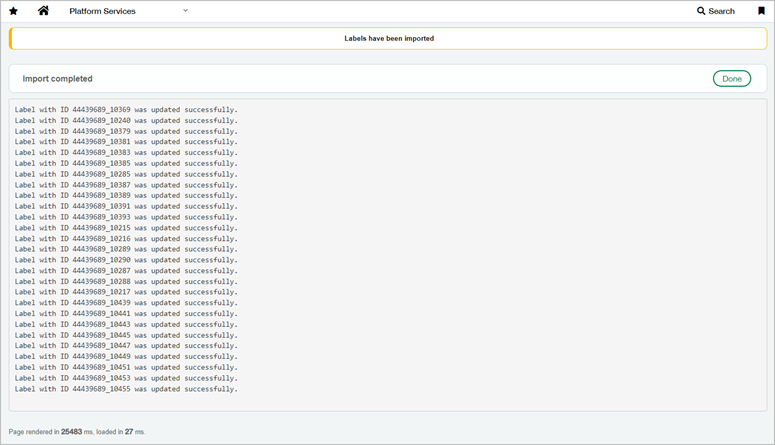Click the Search magnifier button
Image resolution: width=775 pixels, height=445 pixels.
point(716,11)
